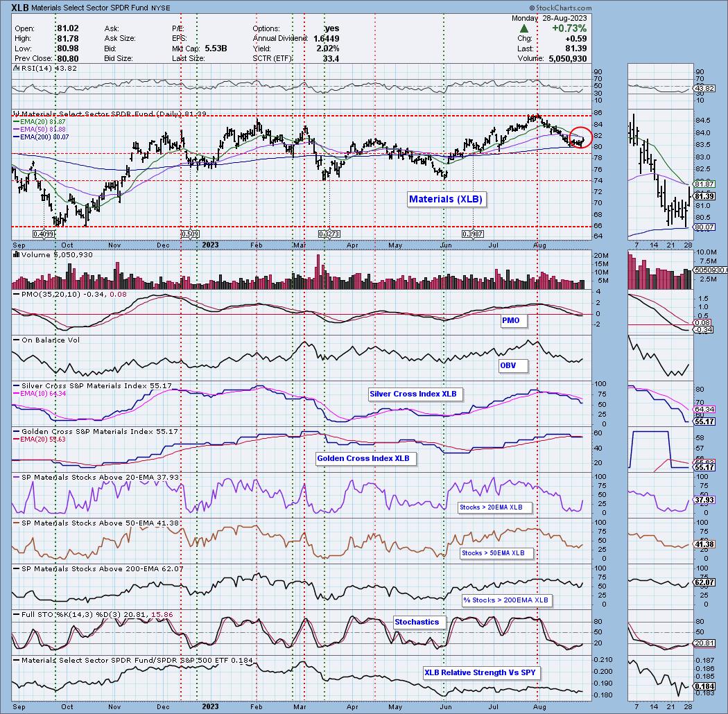Click the 0.3273 value label on the price chart
Image resolution: width=728 pixels, height=714 pixels.
coord(329,234)
